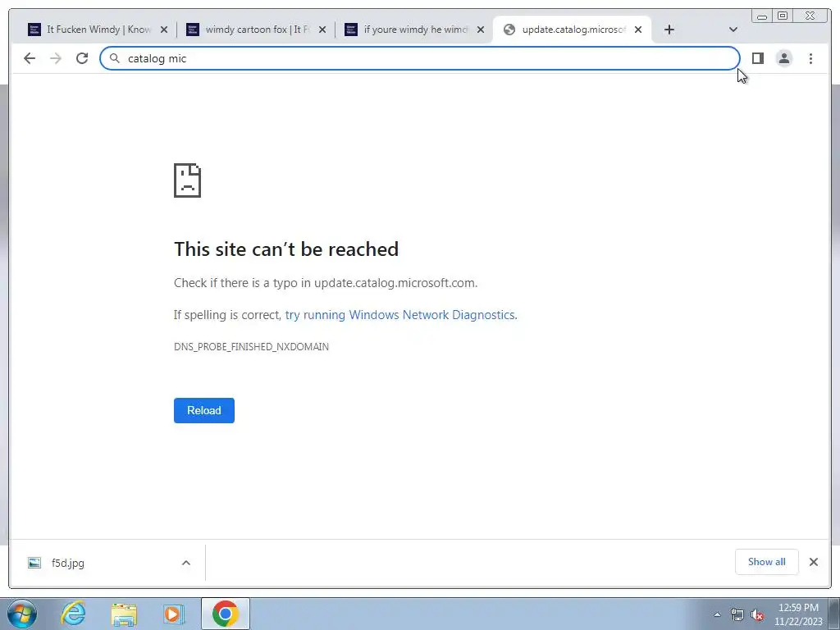
Task: Close the update.catalog.microsoft tab
Action: click(x=638, y=30)
